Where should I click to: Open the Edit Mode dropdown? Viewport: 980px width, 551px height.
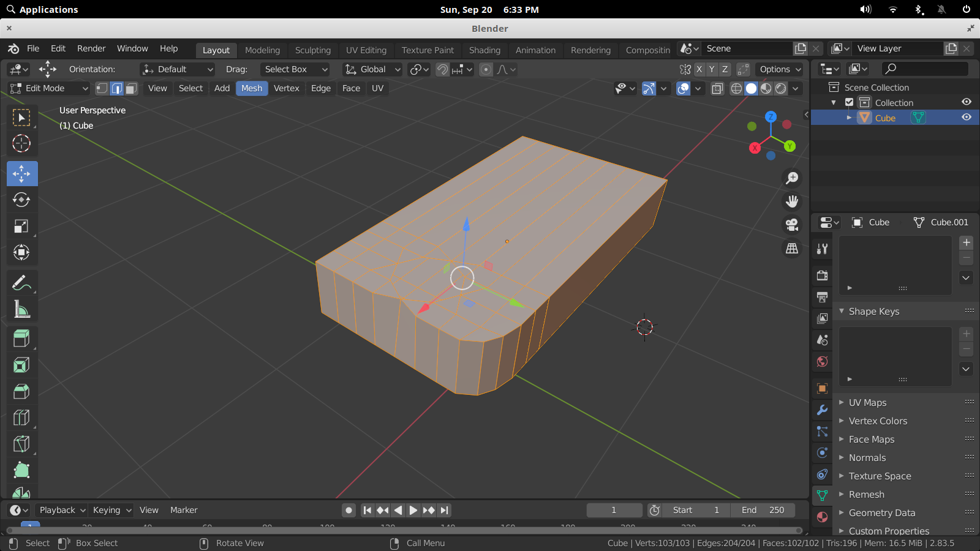48,88
